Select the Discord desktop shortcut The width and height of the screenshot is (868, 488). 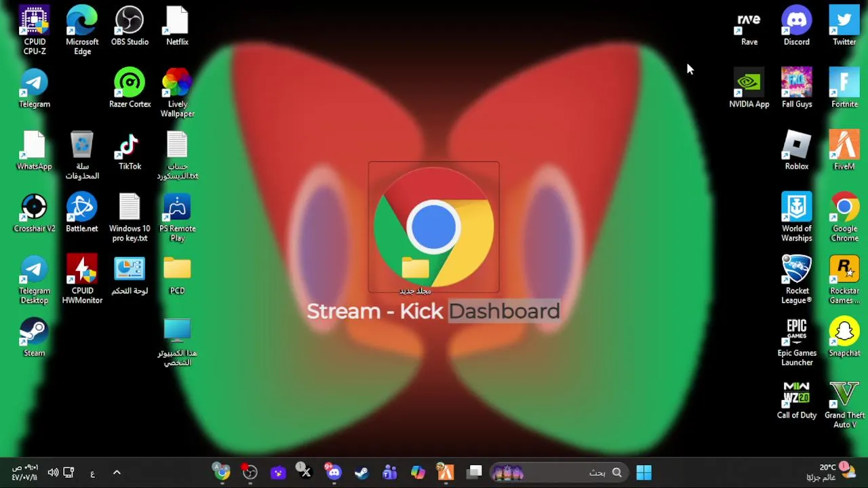coord(797,26)
